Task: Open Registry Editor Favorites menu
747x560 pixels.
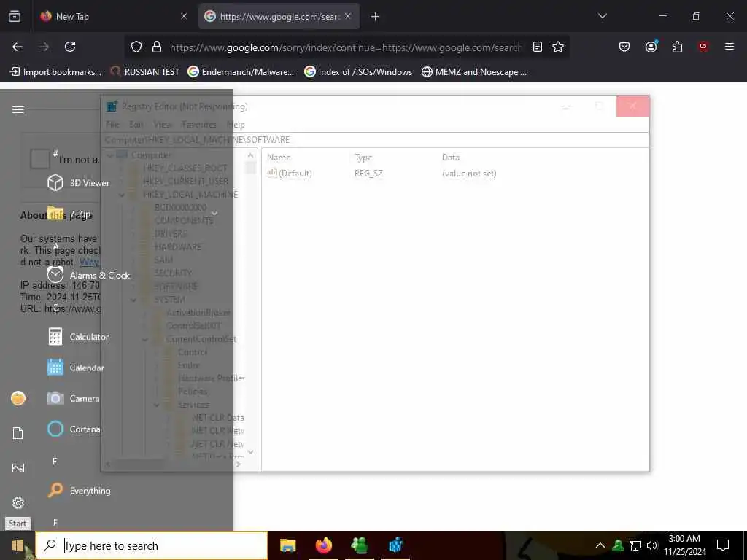Action: (199, 125)
